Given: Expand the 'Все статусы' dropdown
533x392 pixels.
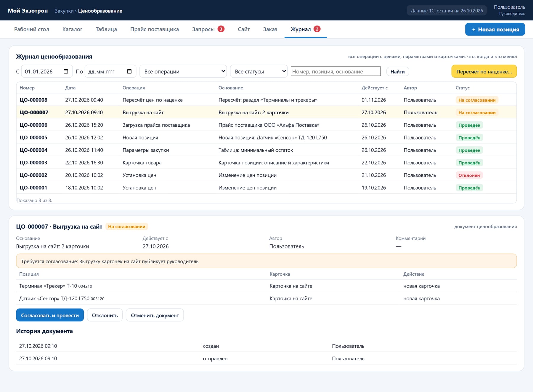Looking at the screenshot, I should 259,71.
